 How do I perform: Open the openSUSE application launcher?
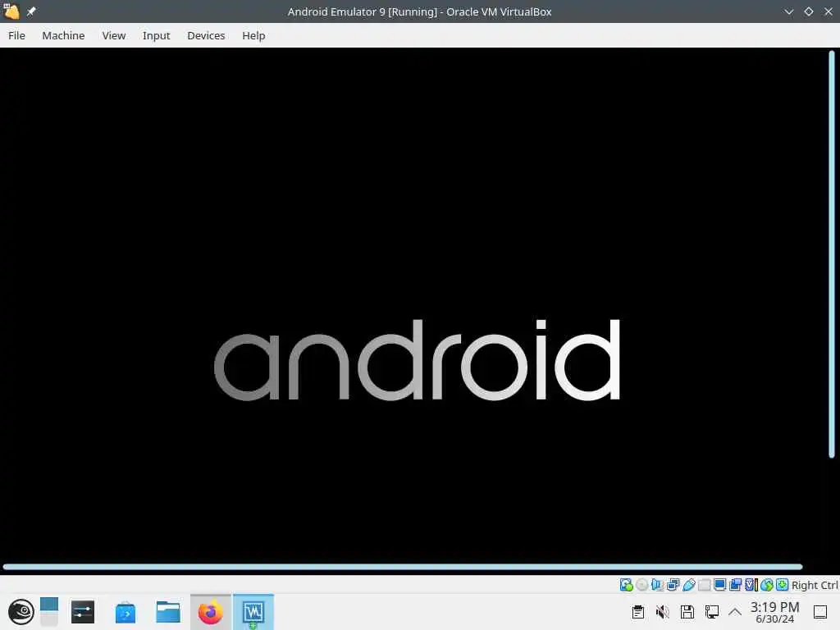[x=21, y=612]
